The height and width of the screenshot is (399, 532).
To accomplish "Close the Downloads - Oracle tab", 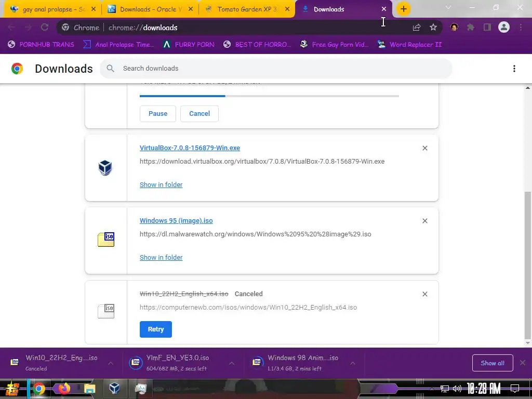I will (x=191, y=9).
